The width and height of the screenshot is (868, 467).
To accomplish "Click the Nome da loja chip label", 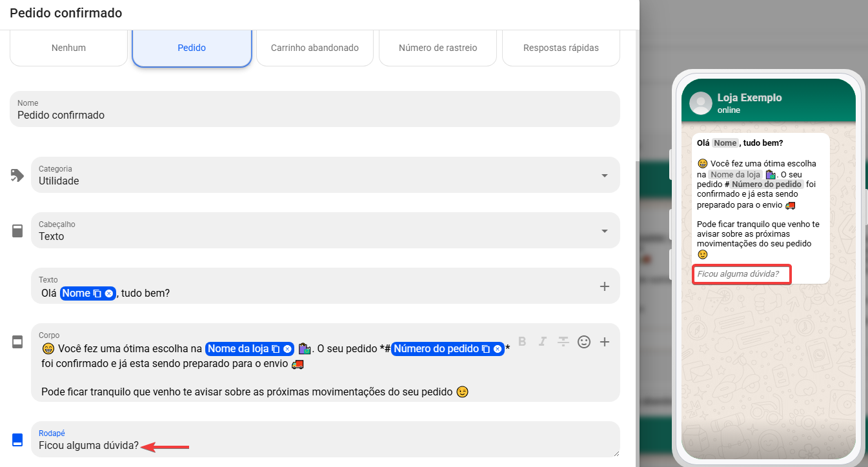I will [238, 349].
